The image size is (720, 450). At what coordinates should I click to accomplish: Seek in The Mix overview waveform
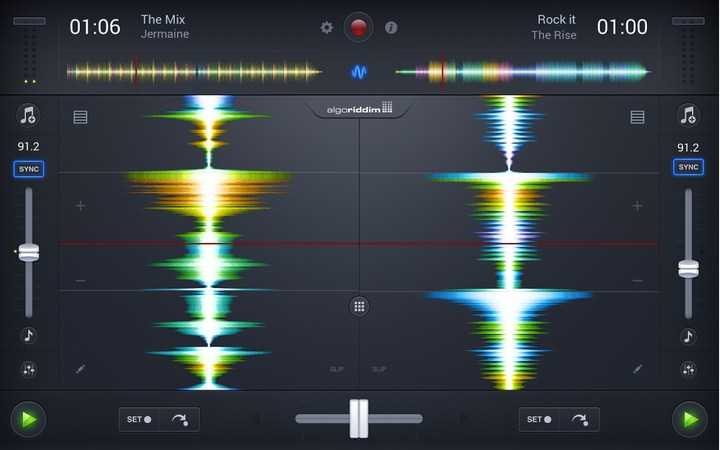(x=194, y=72)
